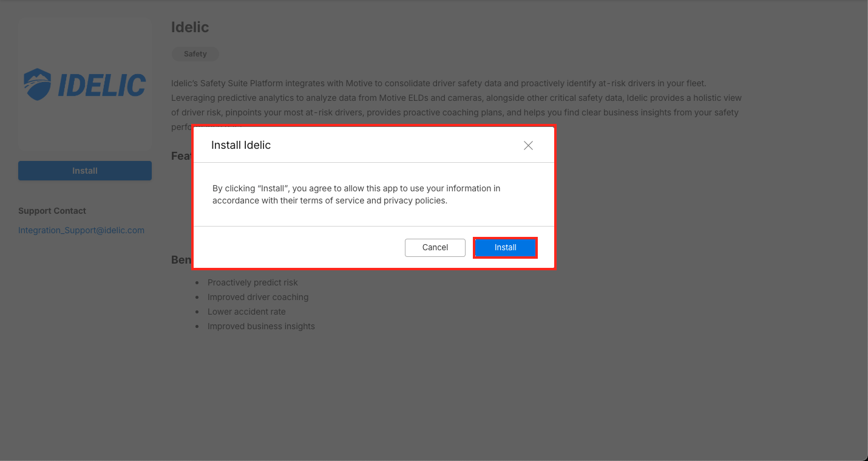Select the "Proactively predict risk" bullet
The height and width of the screenshot is (461, 868).
[253, 282]
